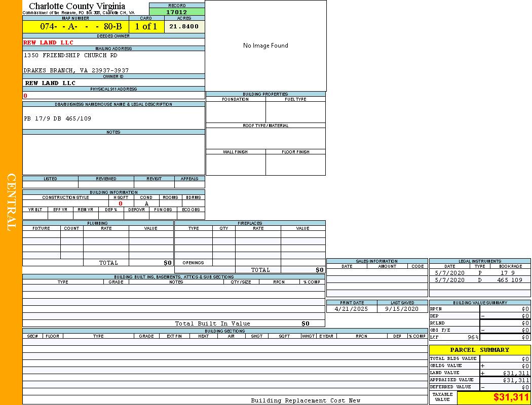Image resolution: width=532 pixels, height=405 pixels.
Task: Select the yellow map number field
Action: pos(75,27)
